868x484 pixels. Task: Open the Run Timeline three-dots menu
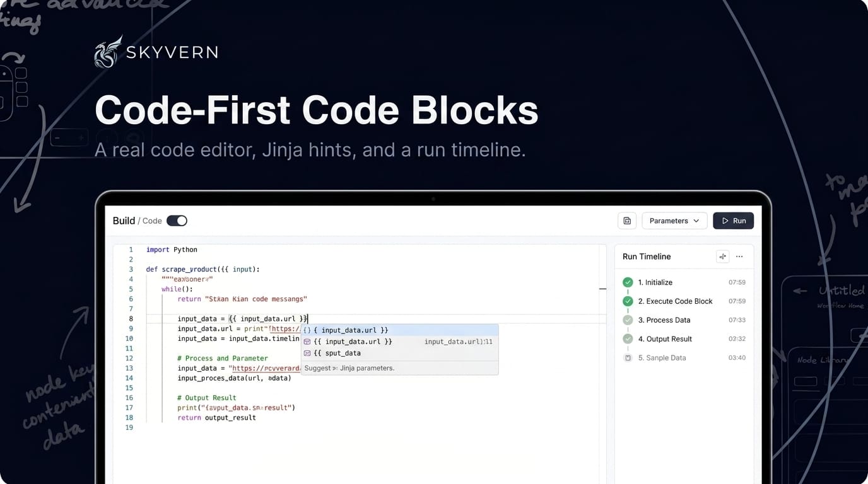click(739, 256)
